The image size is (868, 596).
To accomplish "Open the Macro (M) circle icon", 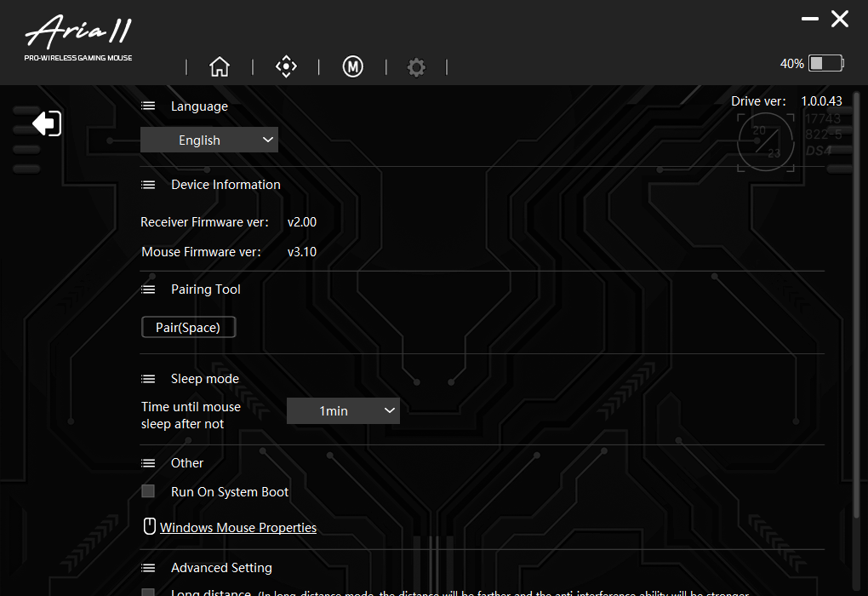I will tap(352, 67).
